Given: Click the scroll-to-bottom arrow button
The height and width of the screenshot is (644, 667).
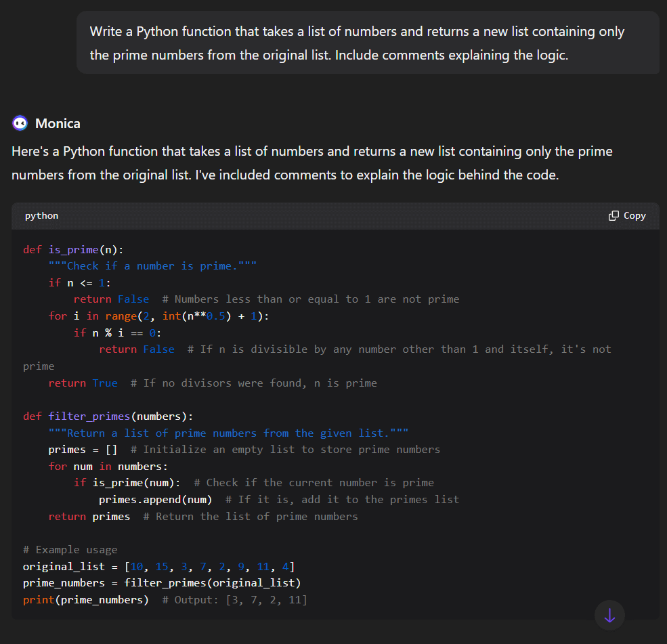Looking at the screenshot, I should [x=609, y=615].
